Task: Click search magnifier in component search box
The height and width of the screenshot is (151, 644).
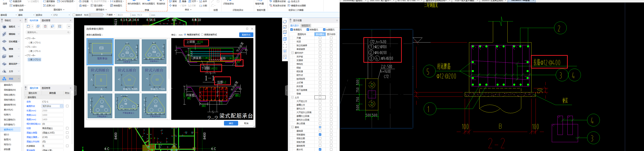Action: click(68, 32)
